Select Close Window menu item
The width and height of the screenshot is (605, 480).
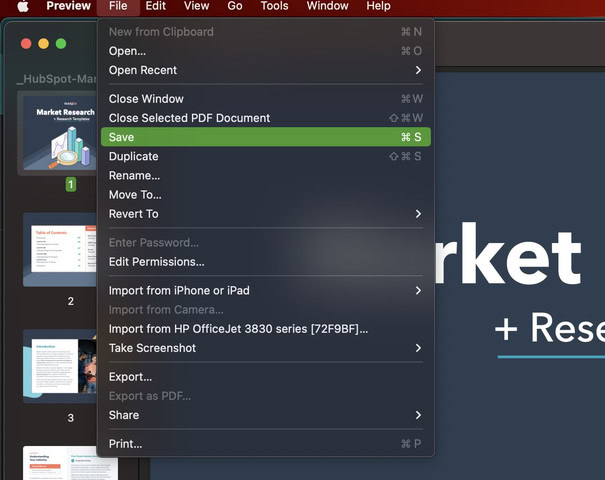pos(265,99)
